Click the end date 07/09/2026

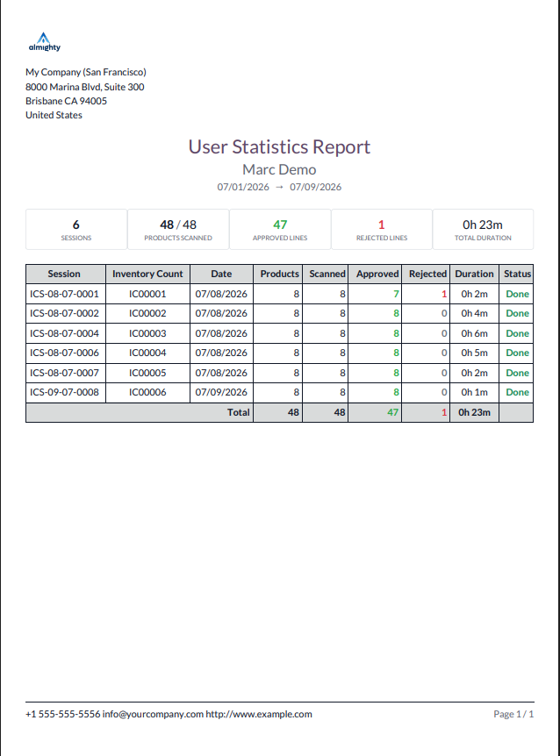coord(315,187)
